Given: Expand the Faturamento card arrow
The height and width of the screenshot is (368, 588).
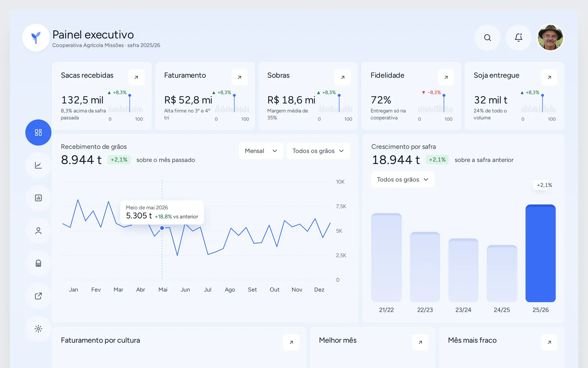Looking at the screenshot, I should coord(240,77).
